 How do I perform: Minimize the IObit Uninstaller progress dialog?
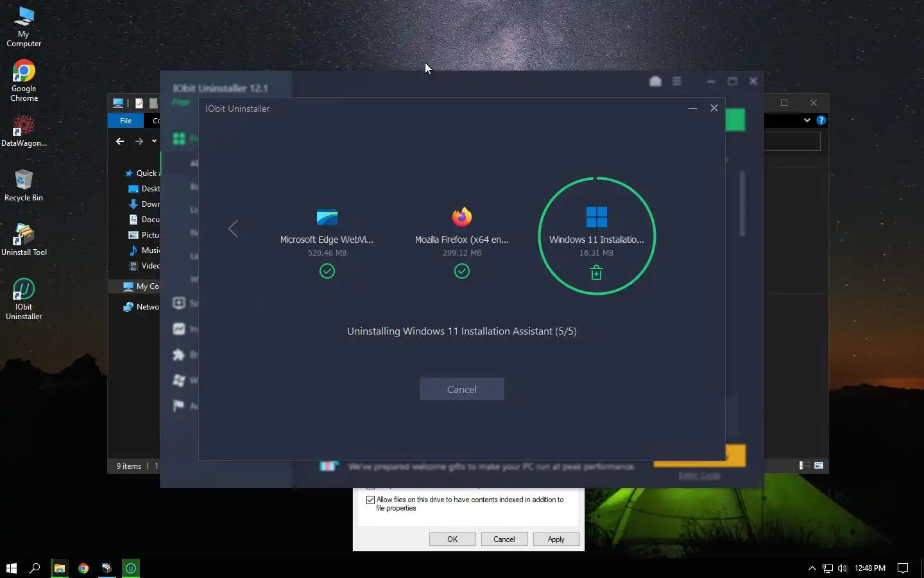(692, 108)
